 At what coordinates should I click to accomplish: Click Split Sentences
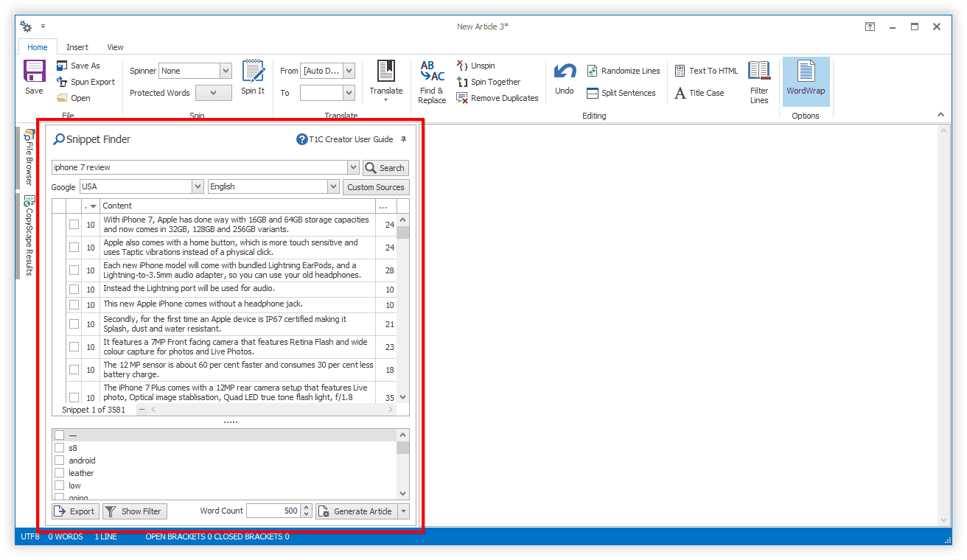(x=621, y=93)
